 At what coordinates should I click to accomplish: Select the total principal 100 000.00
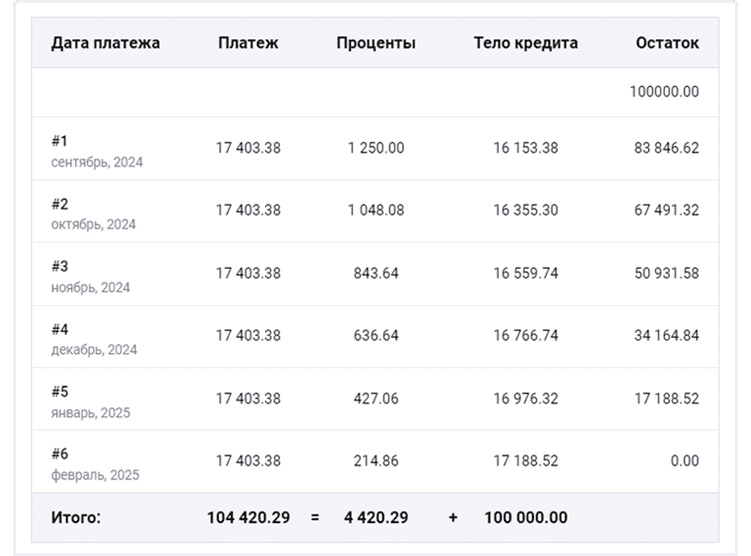pos(526,518)
